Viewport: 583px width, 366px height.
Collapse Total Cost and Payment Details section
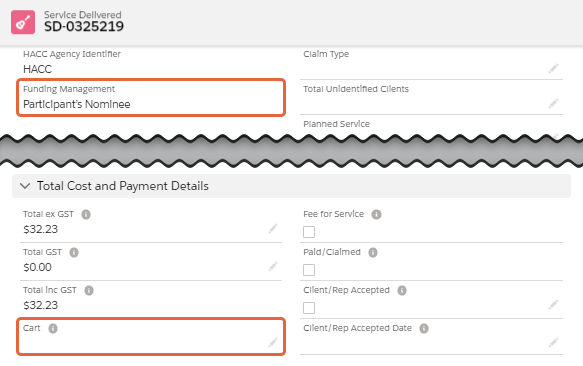coord(25,186)
